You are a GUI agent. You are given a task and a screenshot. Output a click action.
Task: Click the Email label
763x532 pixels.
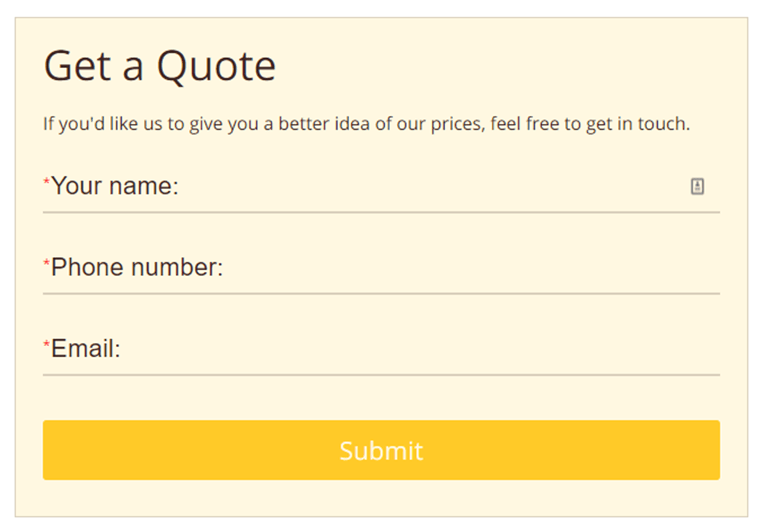coord(84,349)
